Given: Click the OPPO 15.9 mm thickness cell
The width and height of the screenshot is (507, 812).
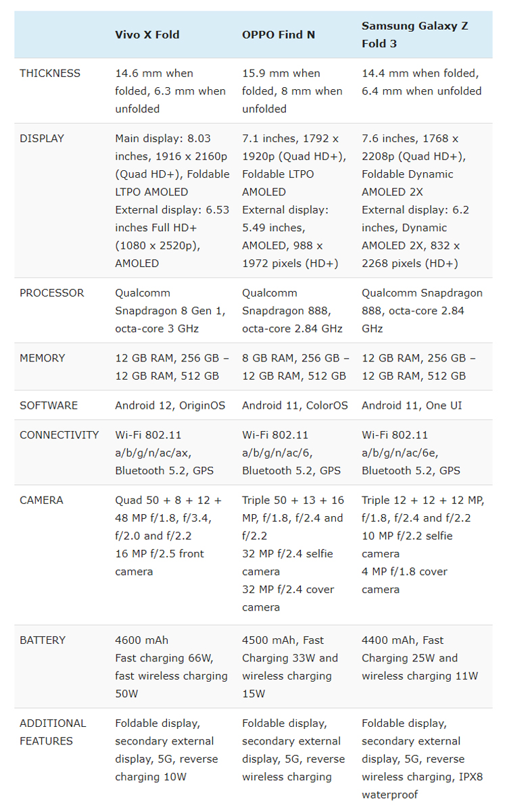Looking at the screenshot, I should coord(292,91).
